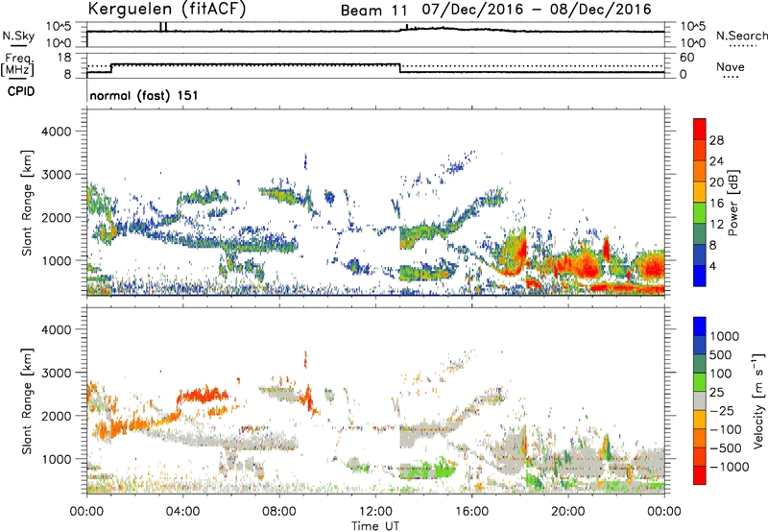Pick the light green 12–16 dB Power segment
This screenshot has height=532, width=768.
pyautogui.click(x=700, y=213)
